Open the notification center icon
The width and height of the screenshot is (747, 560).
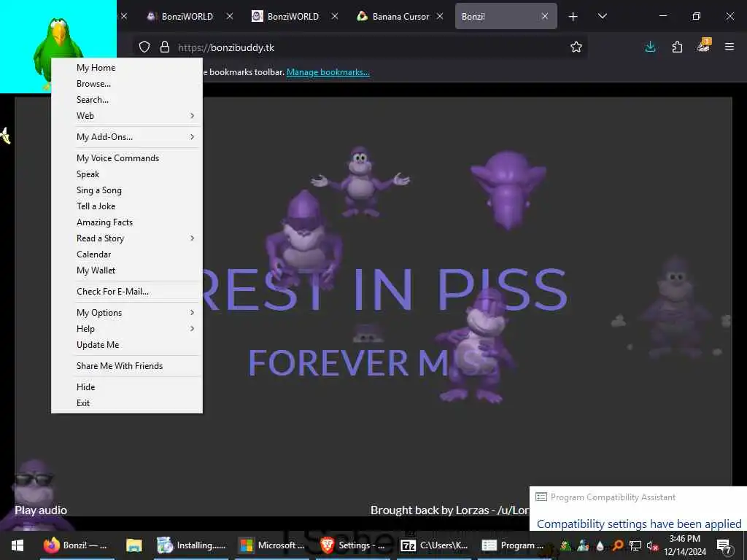(x=724, y=546)
